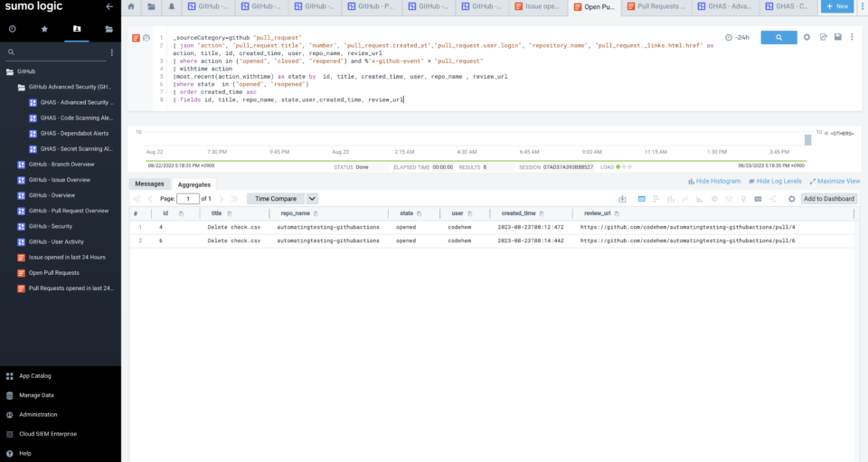The height and width of the screenshot is (462, 868).
Task: Click the save search floppy disk icon
Action: click(x=837, y=37)
